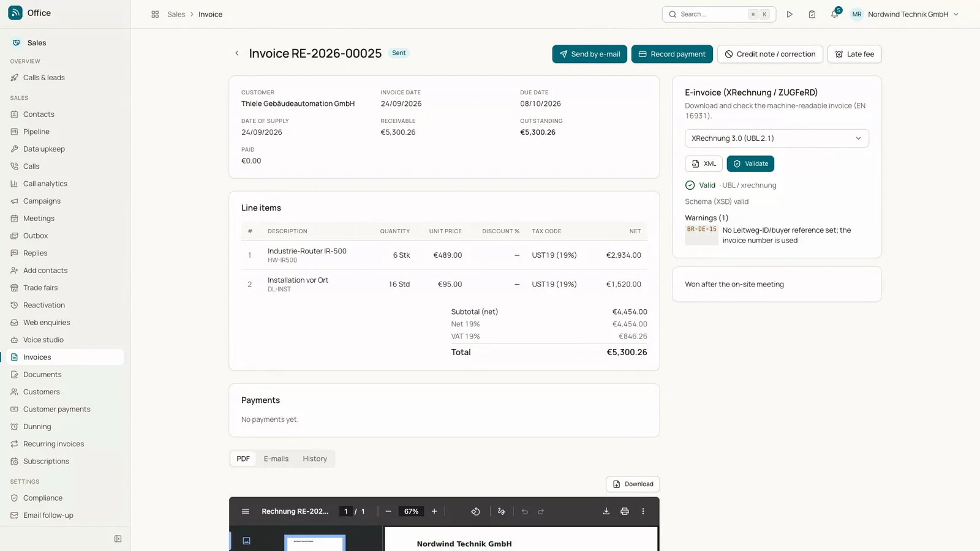Open PDF viewer more options menu

tap(643, 511)
